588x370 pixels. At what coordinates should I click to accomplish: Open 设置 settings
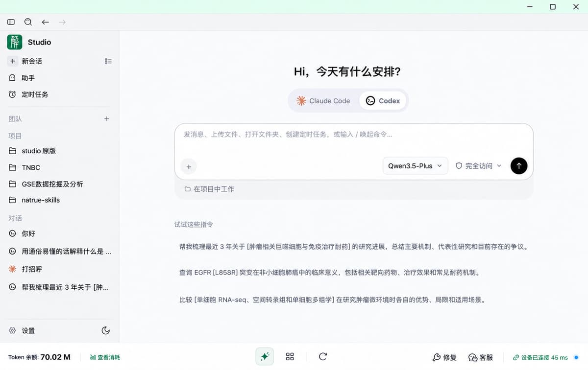tap(28, 331)
